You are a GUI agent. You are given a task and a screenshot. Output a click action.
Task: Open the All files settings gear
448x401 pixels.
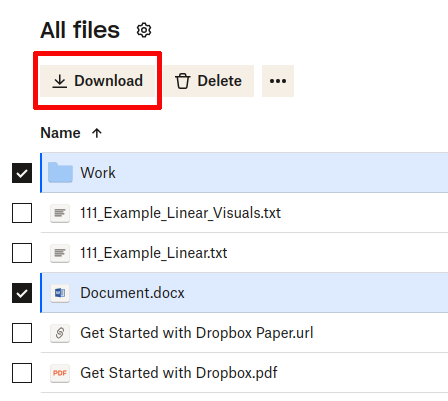pos(144,30)
